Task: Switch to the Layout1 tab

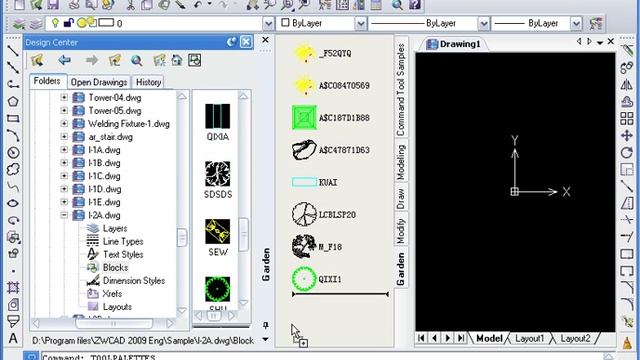Action: click(x=529, y=338)
